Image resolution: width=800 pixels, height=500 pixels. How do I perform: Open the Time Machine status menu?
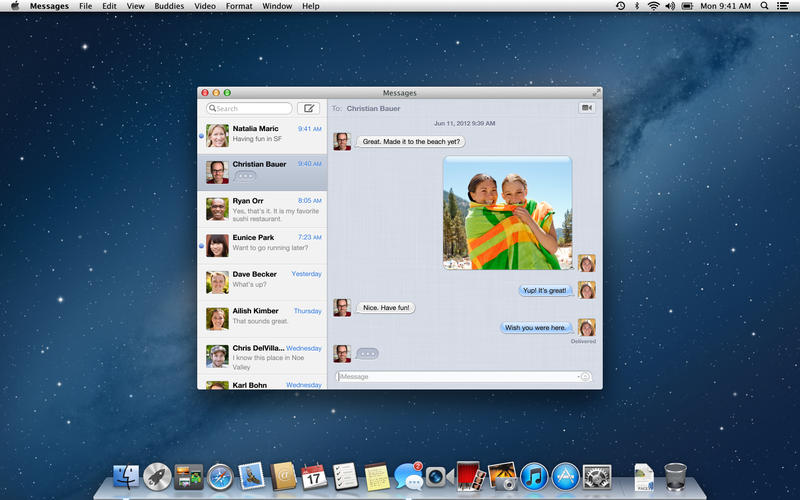pyautogui.click(x=620, y=6)
